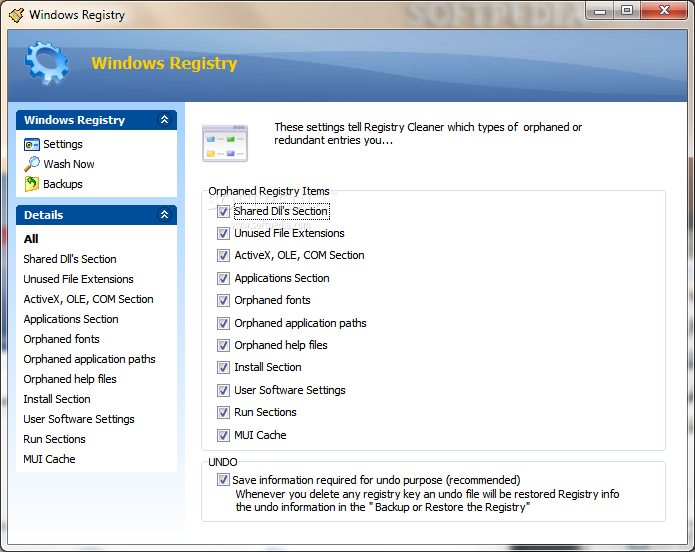695x552 pixels.
Task: Select User Software Settings in Details
Action: pyautogui.click(x=79, y=419)
